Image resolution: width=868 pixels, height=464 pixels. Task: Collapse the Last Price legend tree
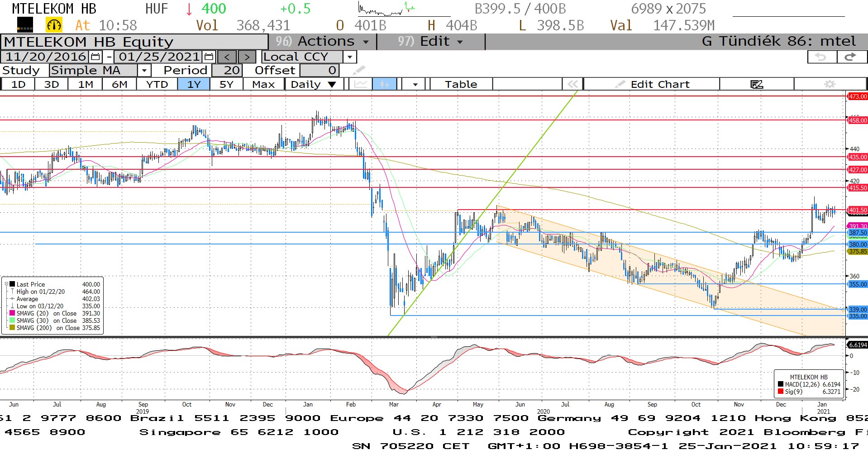click(x=6, y=284)
